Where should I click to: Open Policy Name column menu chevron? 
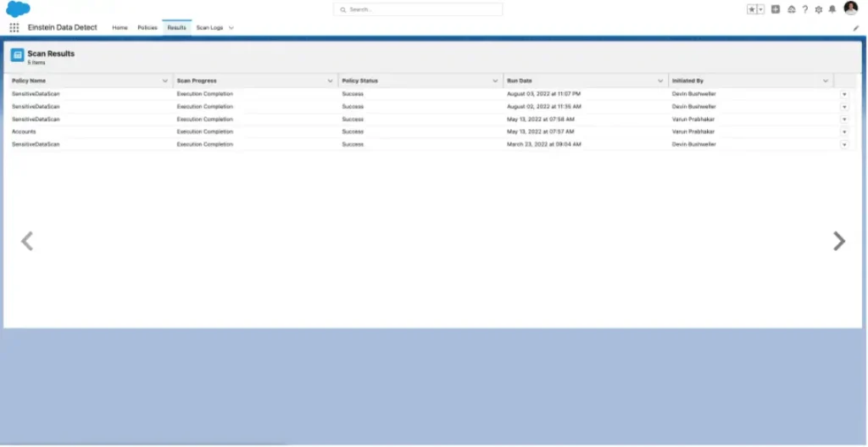tap(165, 81)
